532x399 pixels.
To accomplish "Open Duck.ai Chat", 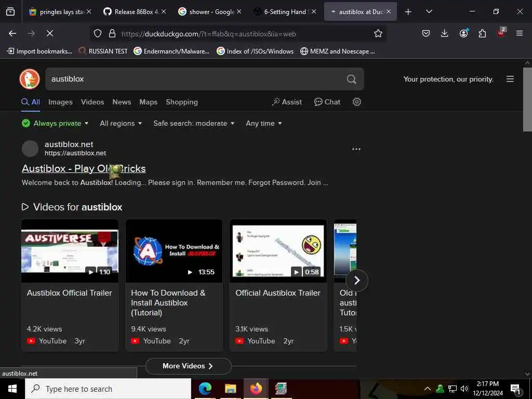I will (x=327, y=102).
